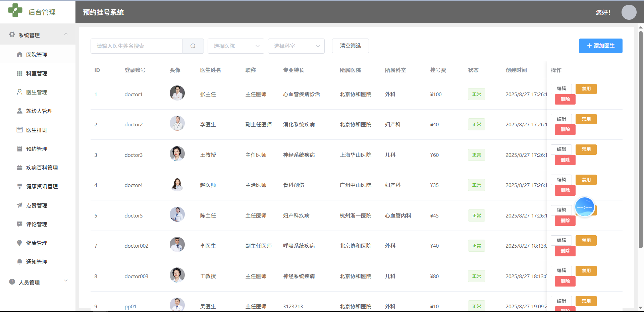The height and width of the screenshot is (312, 644).
Task: Click the appointment management clipboard icon
Action: coord(19,148)
